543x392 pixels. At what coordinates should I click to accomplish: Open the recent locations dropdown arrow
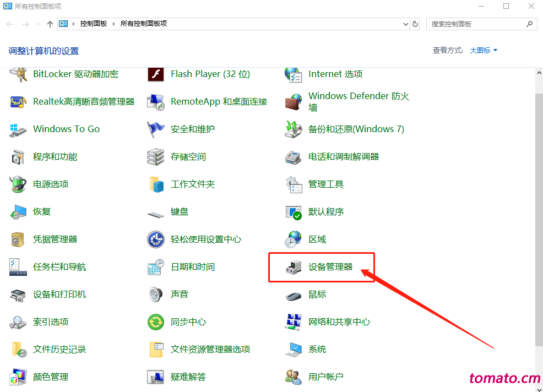click(x=39, y=24)
